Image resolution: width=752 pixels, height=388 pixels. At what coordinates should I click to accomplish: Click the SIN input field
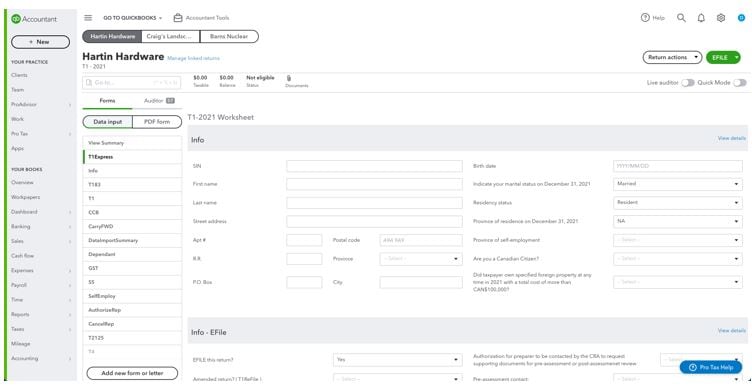tap(375, 166)
